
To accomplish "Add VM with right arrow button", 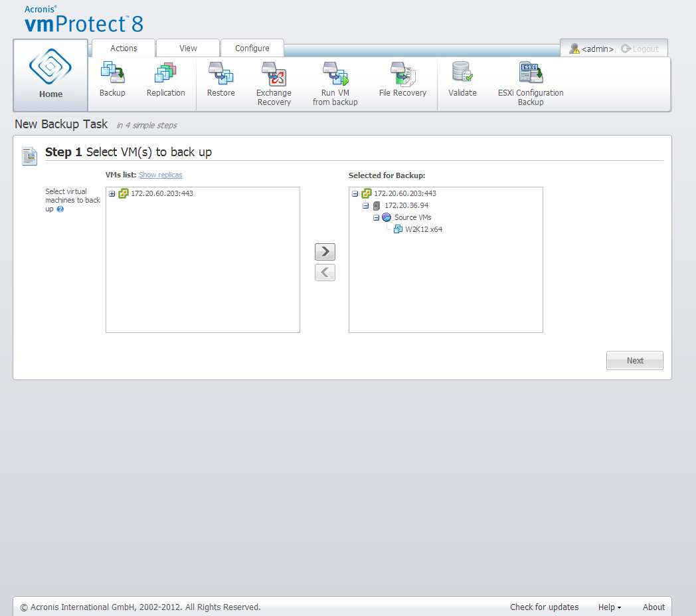I will tap(325, 252).
